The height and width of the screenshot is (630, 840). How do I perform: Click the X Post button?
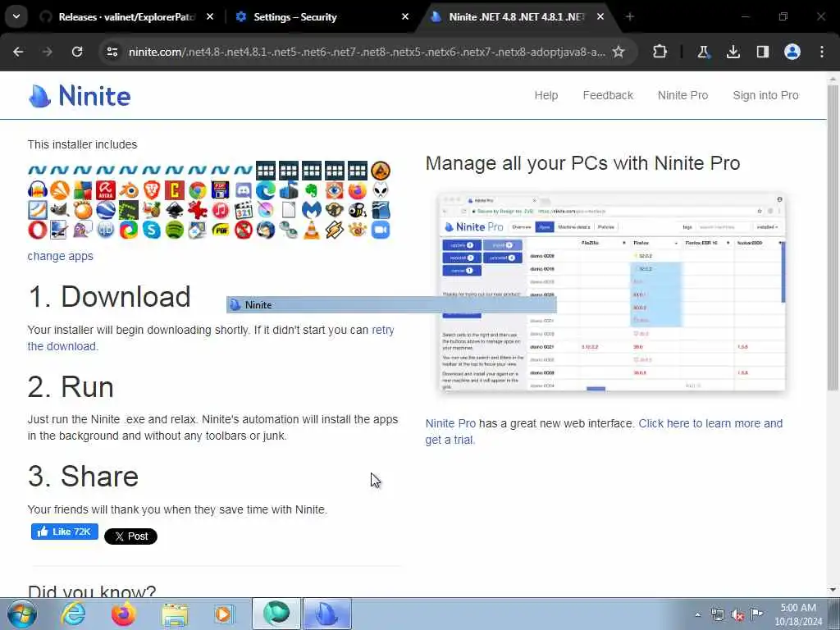tap(130, 536)
